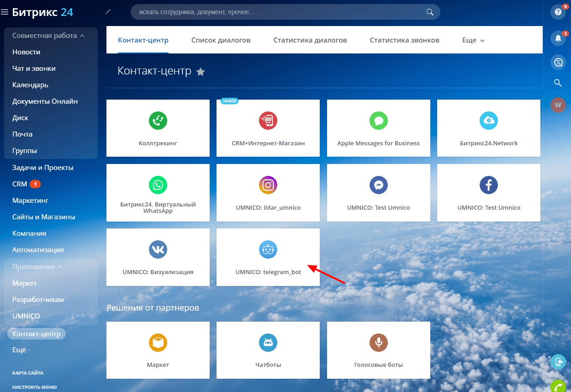Viewport: 571px width, 392px height.
Task: Open the Virtual WhatsApp icon tile
Action: 158,185
